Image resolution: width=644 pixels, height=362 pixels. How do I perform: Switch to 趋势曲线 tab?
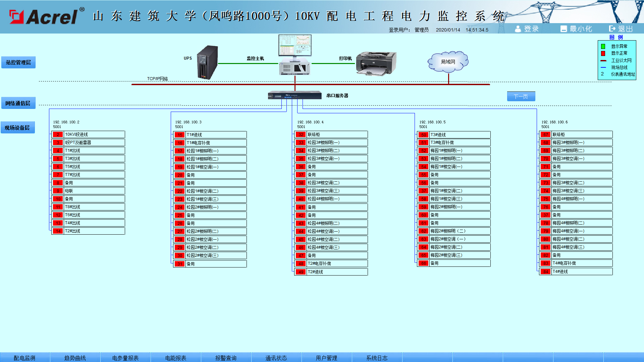click(x=75, y=358)
